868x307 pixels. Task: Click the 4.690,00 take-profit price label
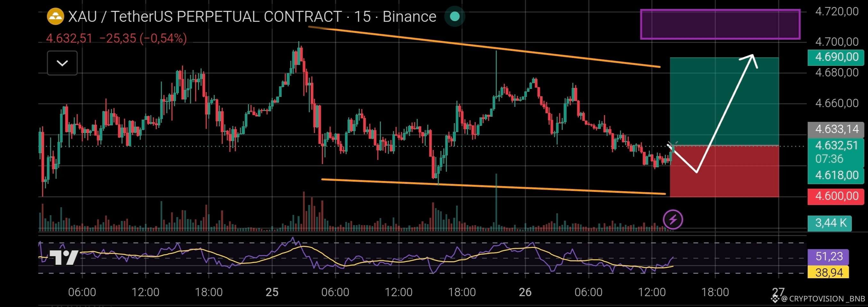(x=836, y=57)
